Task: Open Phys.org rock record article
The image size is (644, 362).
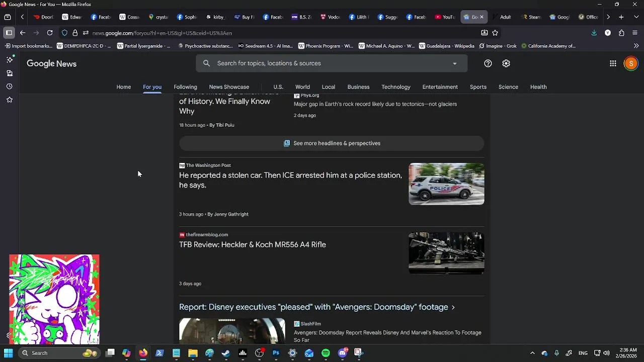Action: pos(375,104)
